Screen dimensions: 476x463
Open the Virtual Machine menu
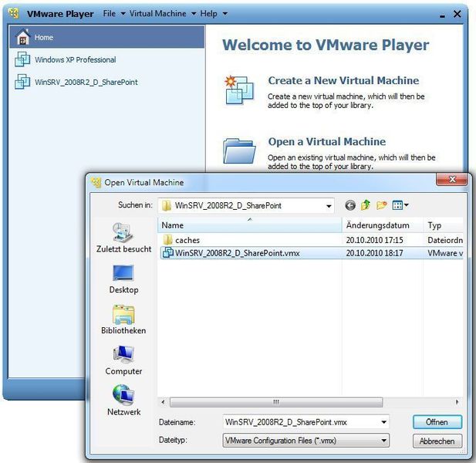pos(163,14)
